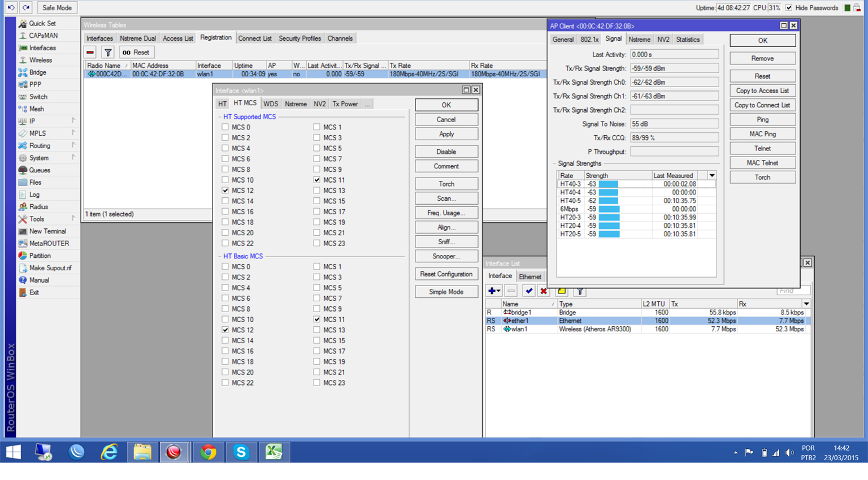The width and height of the screenshot is (868, 480).
Task: Click the red X disable icon in Interface List
Action: point(544,291)
